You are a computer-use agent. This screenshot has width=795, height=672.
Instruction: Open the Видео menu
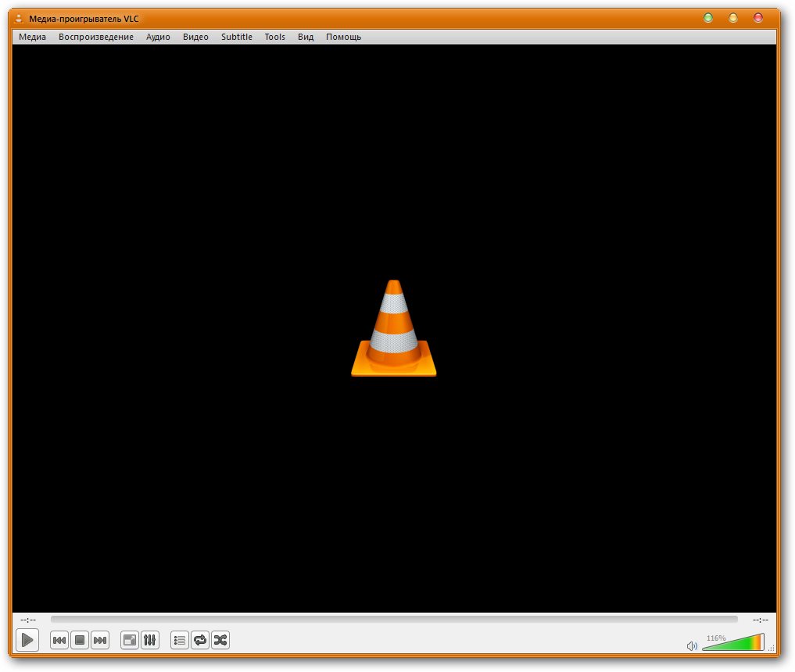coord(195,37)
